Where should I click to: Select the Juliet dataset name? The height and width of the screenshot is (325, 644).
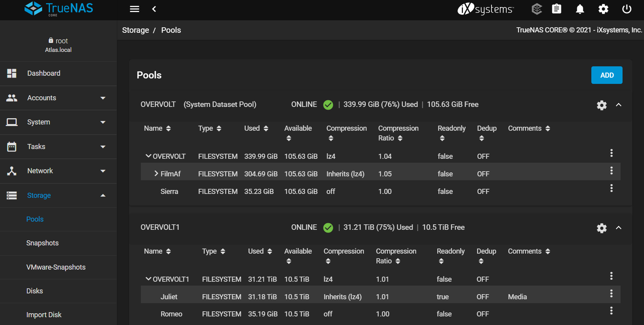click(169, 297)
